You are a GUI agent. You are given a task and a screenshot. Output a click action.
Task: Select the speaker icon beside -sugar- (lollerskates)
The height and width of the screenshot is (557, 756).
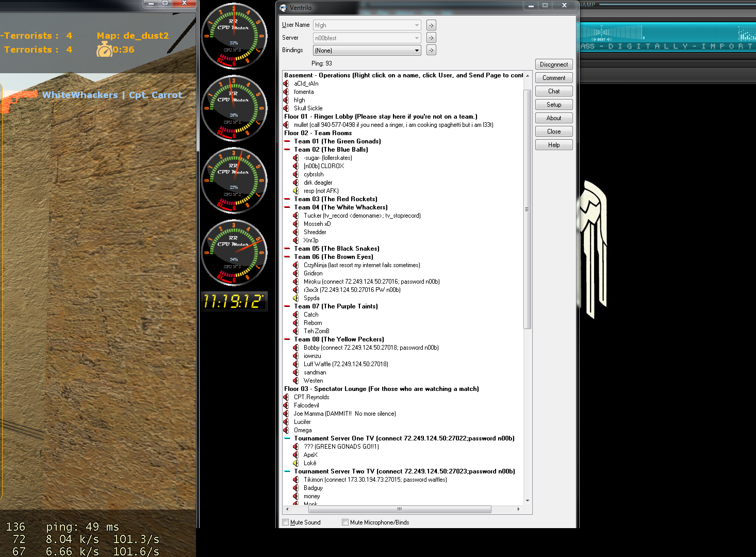pyautogui.click(x=296, y=158)
